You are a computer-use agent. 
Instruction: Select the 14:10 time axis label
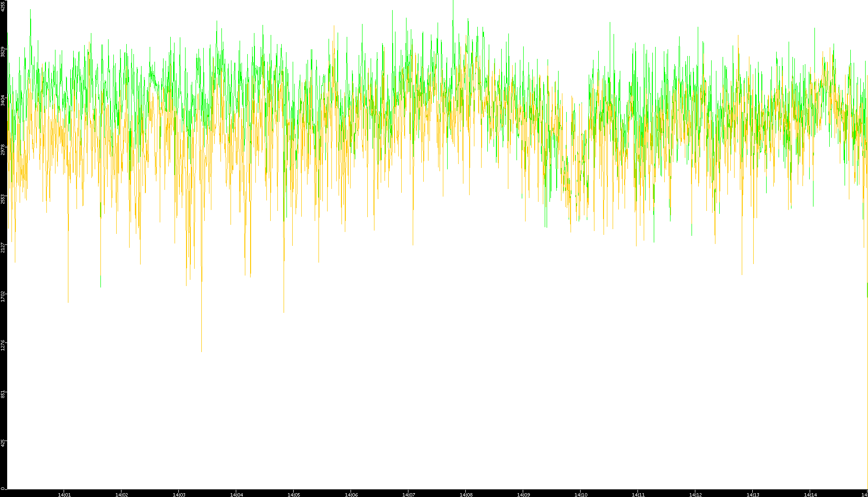click(x=581, y=495)
